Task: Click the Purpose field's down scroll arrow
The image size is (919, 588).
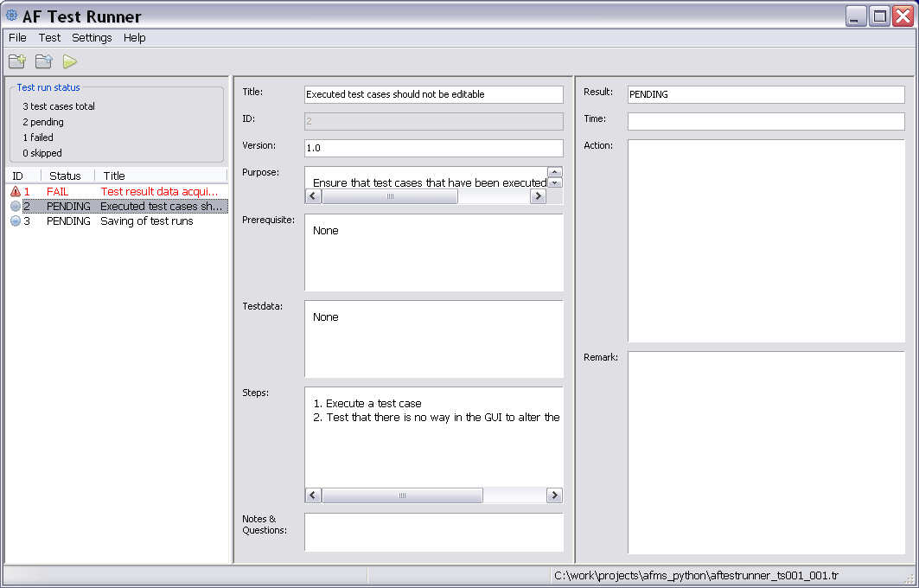Action: (x=555, y=184)
